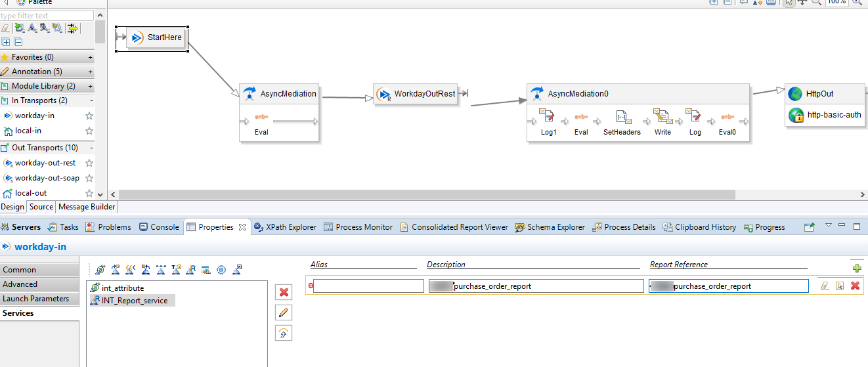
Task: Click the eraser icon in report row
Action: point(824,286)
